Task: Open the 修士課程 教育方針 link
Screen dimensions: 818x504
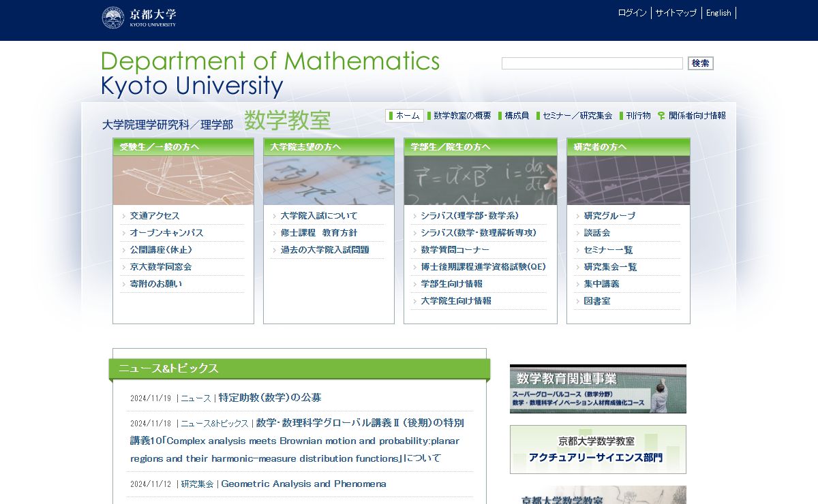Action: click(x=319, y=233)
